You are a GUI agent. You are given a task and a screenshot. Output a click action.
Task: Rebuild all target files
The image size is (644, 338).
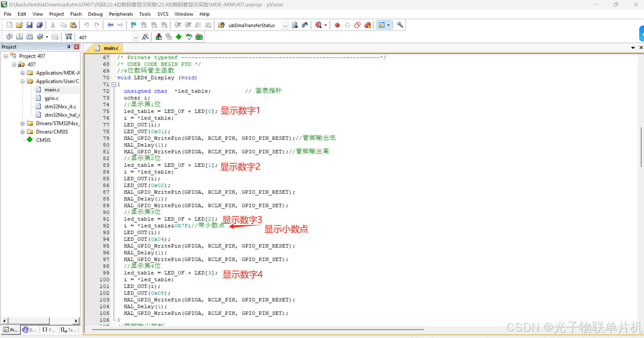pyautogui.click(x=30, y=37)
